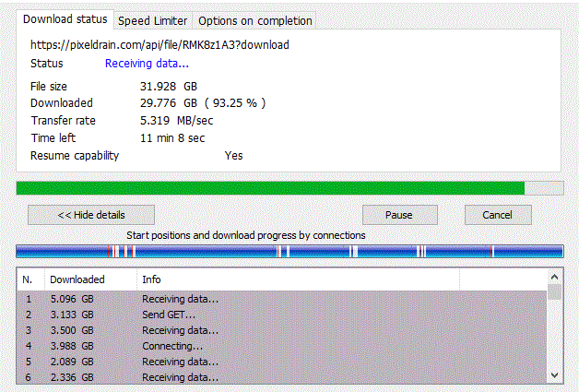This screenshot has height=392, width=579.
Task: Click the connection list scroll up arrow
Action: pyautogui.click(x=554, y=276)
